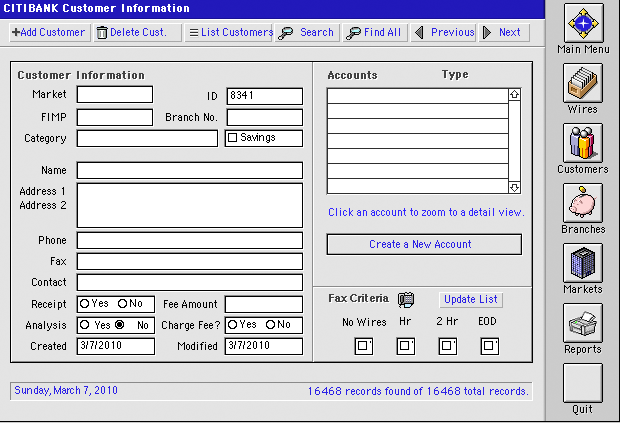Screen dimensions: 620x423
Task: Click the fax machine icon beside Fax Criteria
Action: point(406,300)
